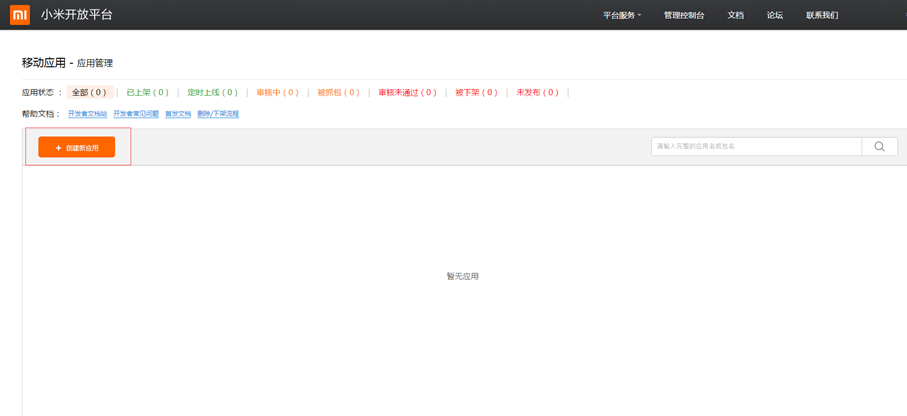
Task: Open the 删除/下架流程 help link
Action: 218,114
